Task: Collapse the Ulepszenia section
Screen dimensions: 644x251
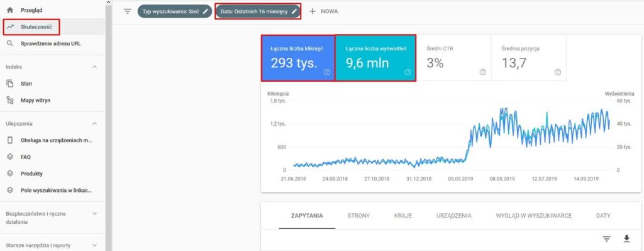Action: click(94, 123)
